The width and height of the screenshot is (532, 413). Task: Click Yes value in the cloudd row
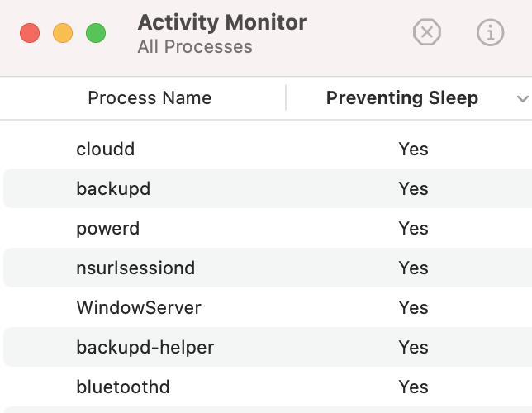point(413,150)
